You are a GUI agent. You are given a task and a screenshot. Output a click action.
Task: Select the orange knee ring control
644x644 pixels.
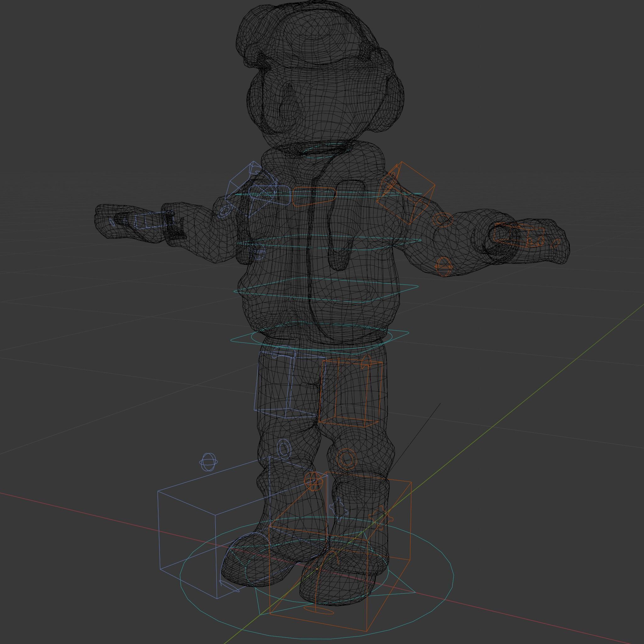(347, 459)
